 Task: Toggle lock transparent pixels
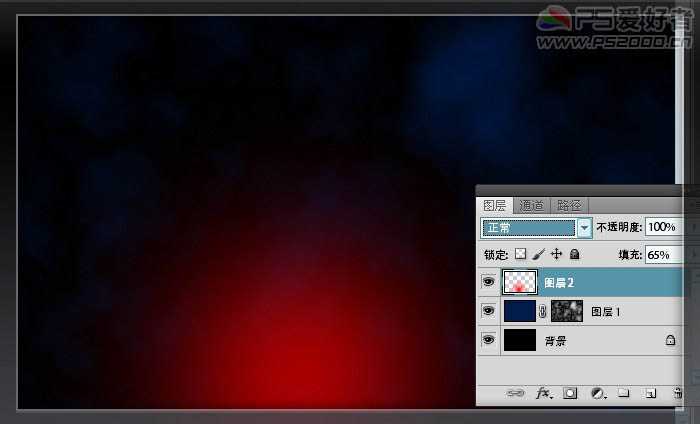521,255
